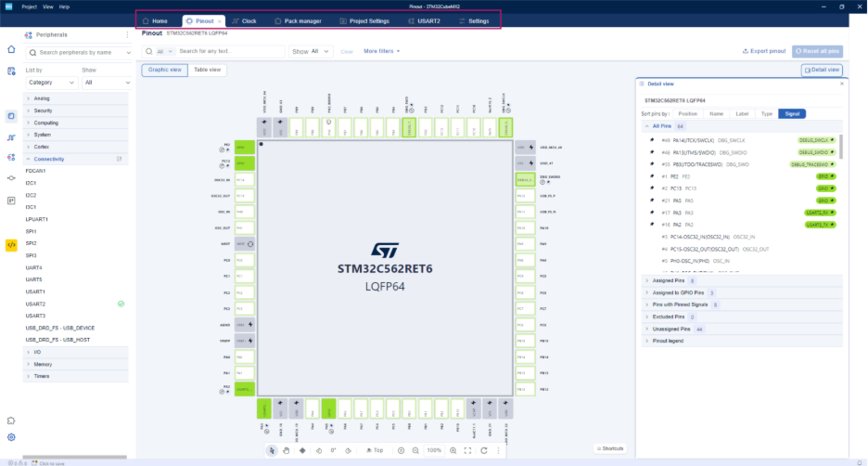Zoom out the pinout view

415,450
